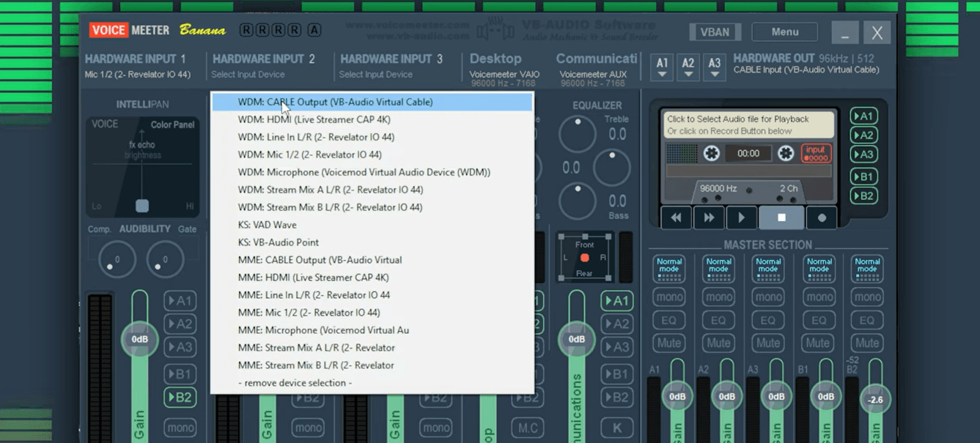Route cassette playback to B2

coord(864,196)
